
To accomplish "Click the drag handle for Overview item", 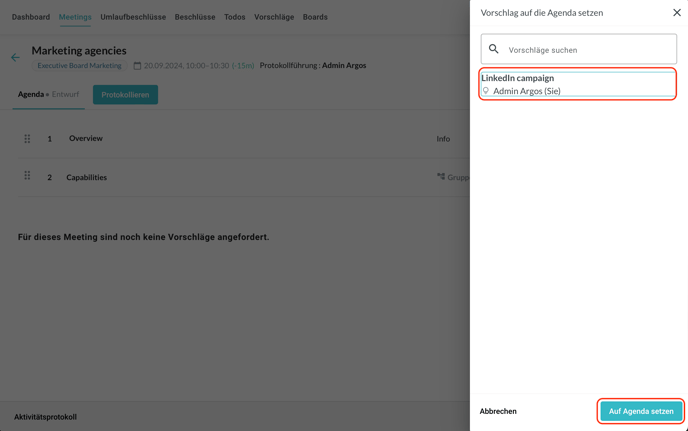I will (27, 138).
